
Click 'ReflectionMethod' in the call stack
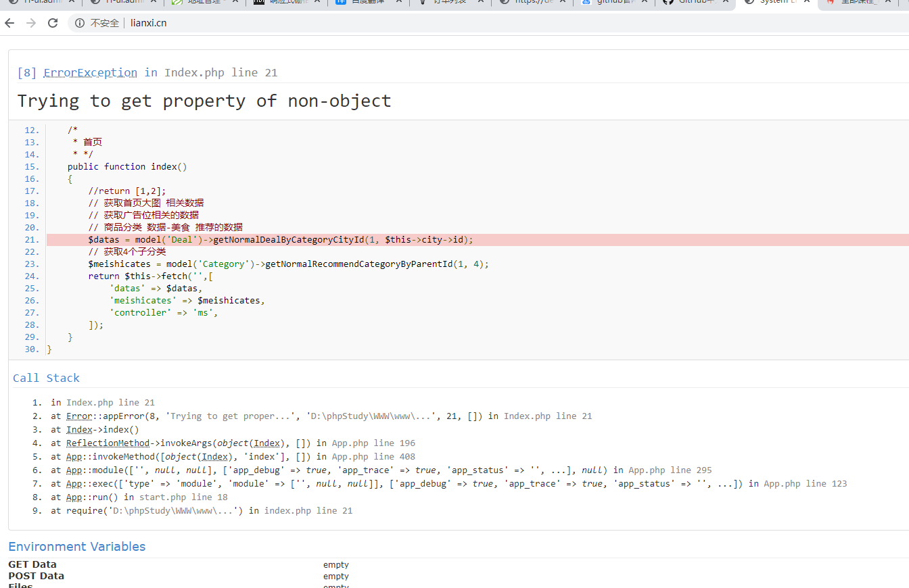108,443
